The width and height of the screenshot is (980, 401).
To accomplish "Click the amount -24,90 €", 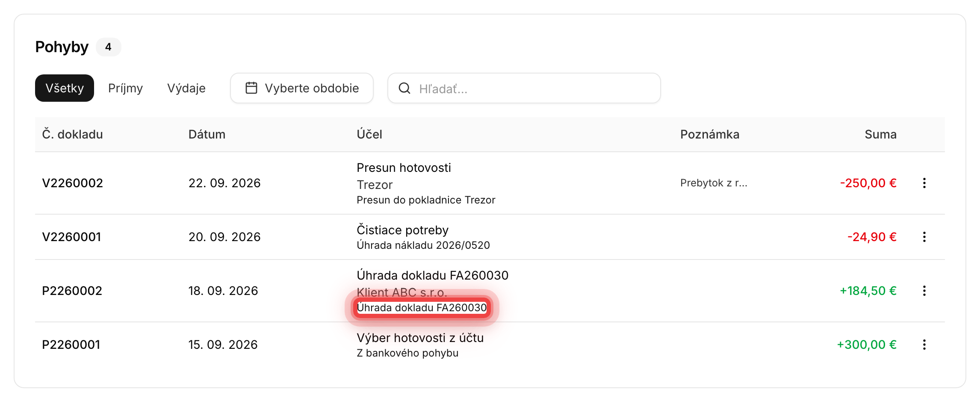I will click(872, 237).
